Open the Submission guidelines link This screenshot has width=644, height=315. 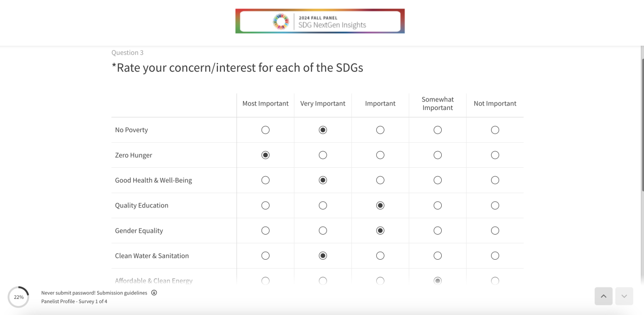pyautogui.click(x=122, y=293)
